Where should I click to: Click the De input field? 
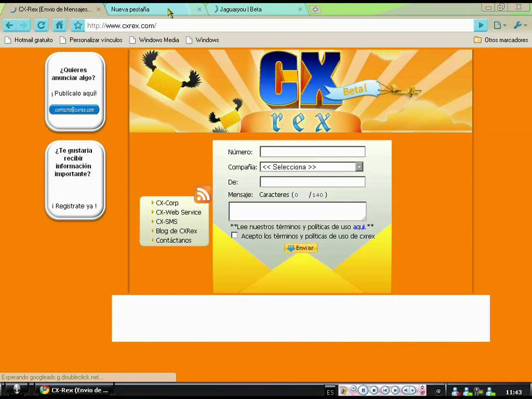point(313,182)
